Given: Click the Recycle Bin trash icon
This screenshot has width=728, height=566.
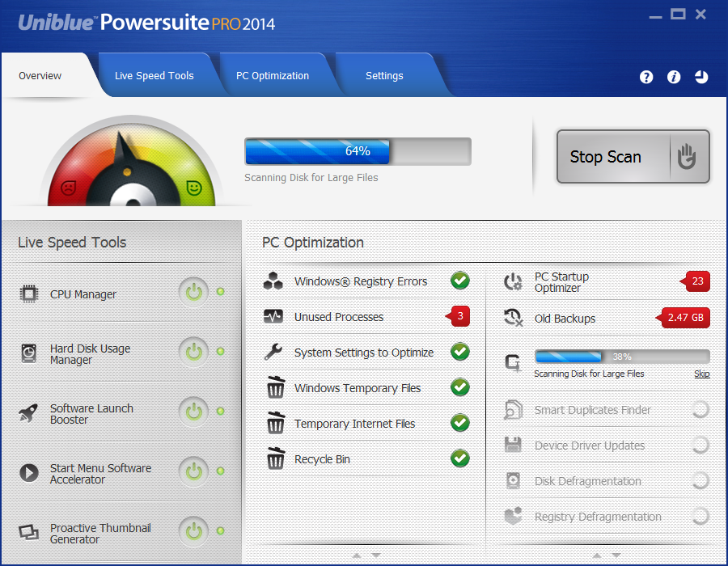Looking at the screenshot, I should [x=275, y=458].
